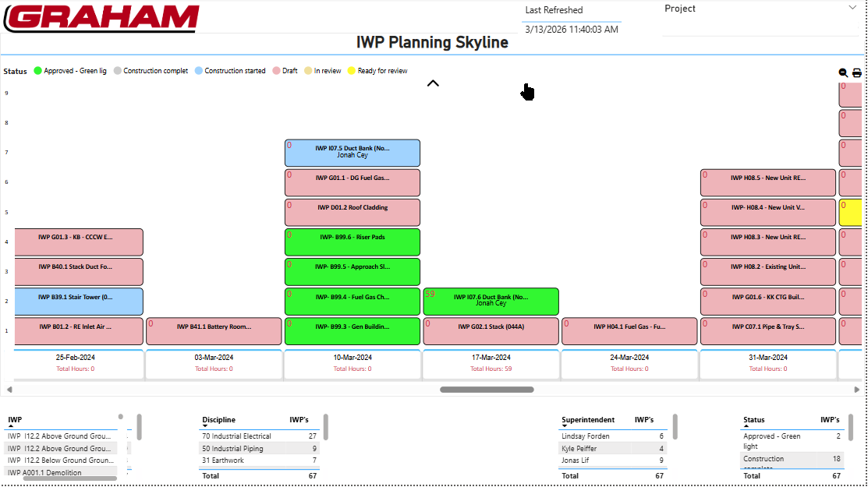Select the Draft legend item
This screenshot has width=868, height=487.
coord(285,71)
